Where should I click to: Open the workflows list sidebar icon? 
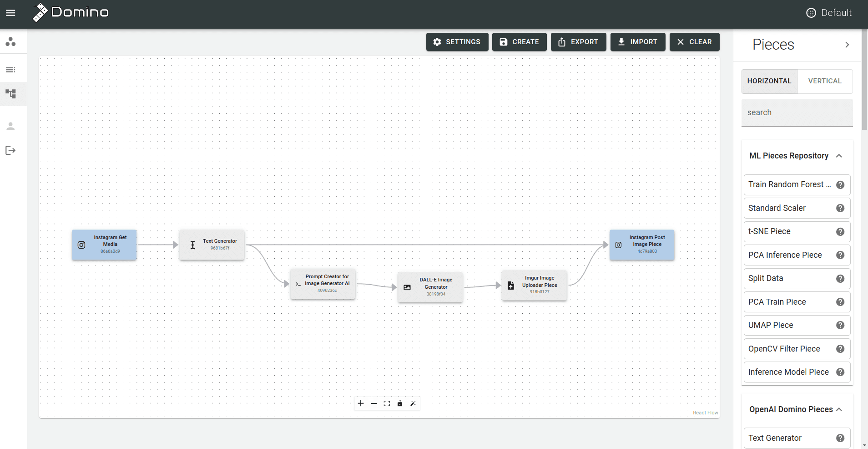(x=10, y=70)
